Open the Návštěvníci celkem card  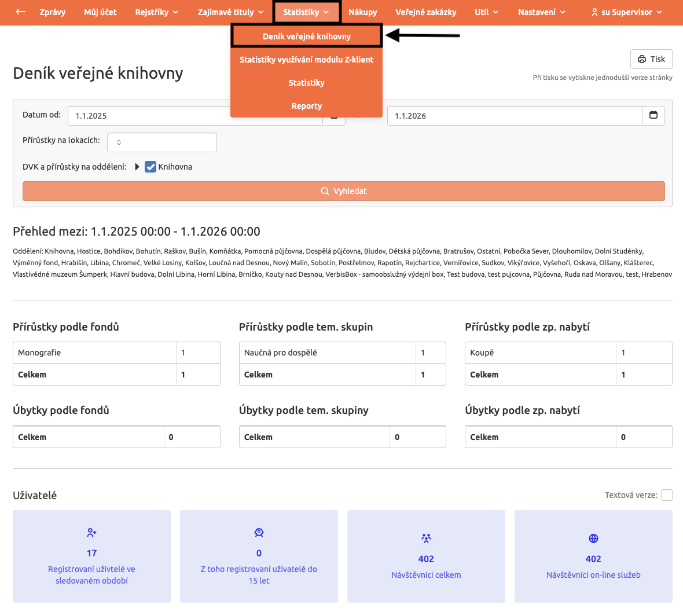426,556
